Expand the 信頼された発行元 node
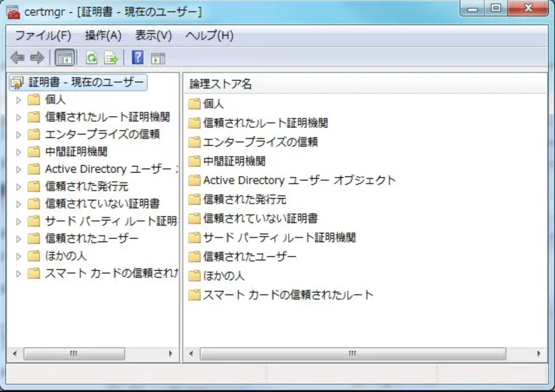This screenshot has width=555, height=392. pos(18,186)
